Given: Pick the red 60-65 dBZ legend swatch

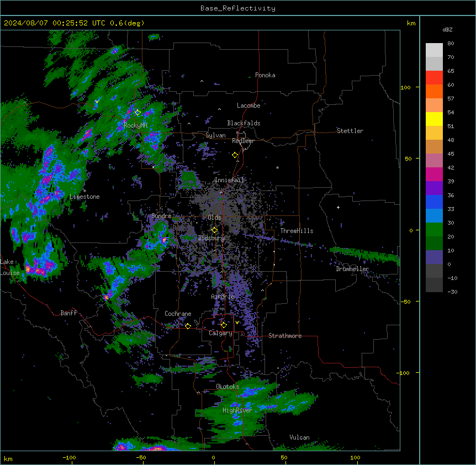Looking at the screenshot, I should click(x=434, y=78).
